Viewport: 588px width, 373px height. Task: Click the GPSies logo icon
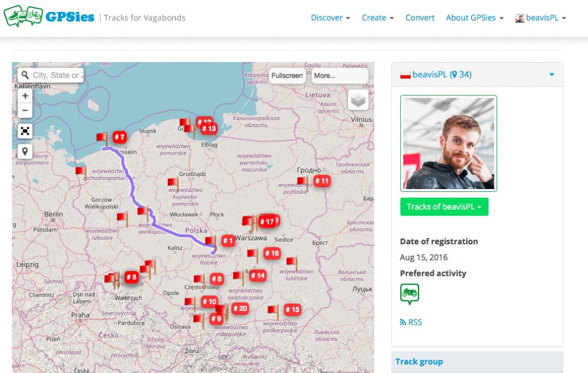point(23,17)
